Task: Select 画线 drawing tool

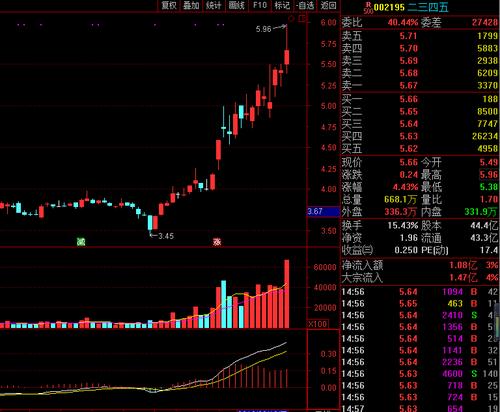Action: pyautogui.click(x=237, y=5)
